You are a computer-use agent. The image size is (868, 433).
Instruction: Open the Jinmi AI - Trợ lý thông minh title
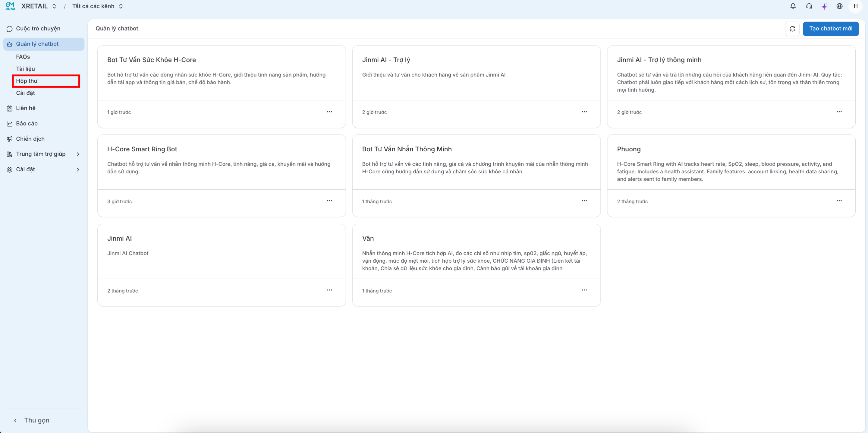(x=659, y=60)
